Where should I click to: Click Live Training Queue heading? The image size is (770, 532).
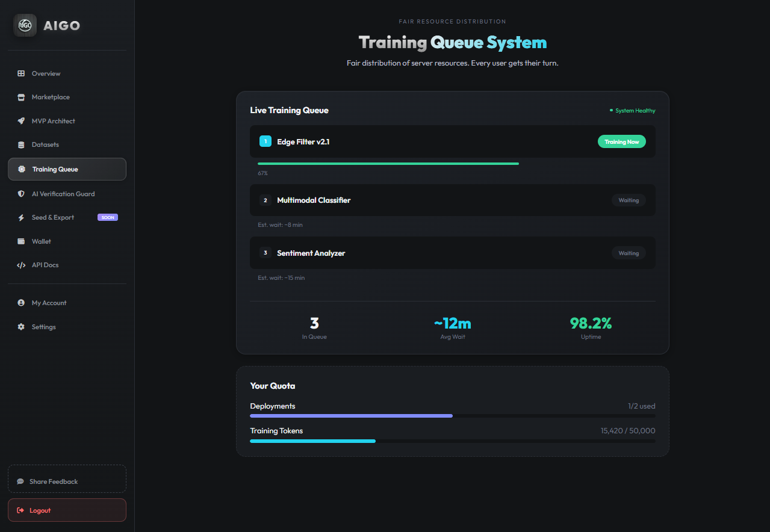(x=290, y=110)
